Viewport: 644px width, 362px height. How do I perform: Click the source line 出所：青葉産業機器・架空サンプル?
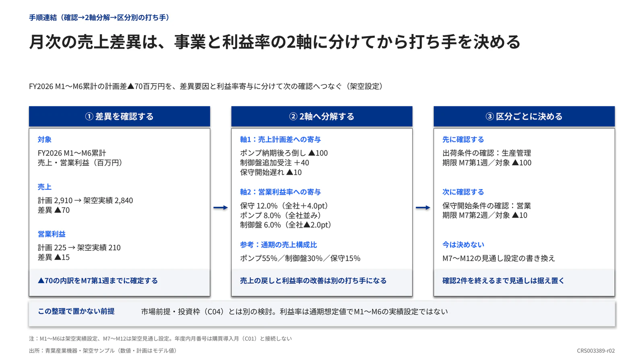(x=104, y=351)
